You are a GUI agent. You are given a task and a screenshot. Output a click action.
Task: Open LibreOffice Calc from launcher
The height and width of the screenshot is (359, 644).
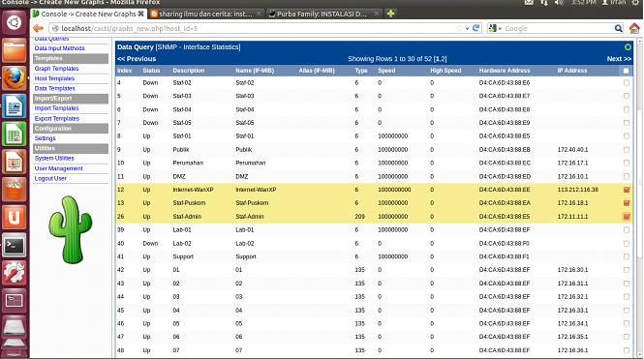[14, 134]
